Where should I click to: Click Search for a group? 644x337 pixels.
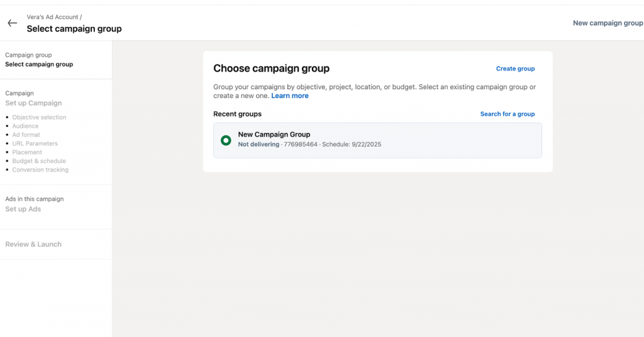tap(507, 114)
